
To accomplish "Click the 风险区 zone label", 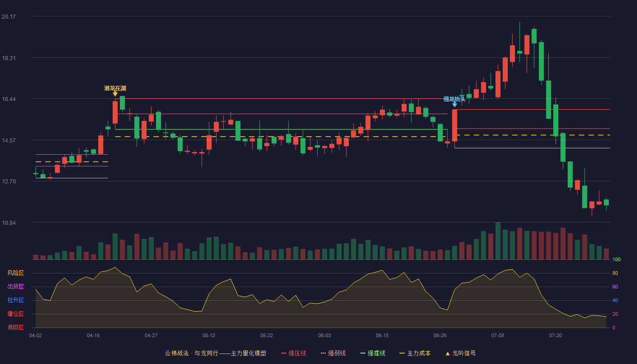I will pos(15,273).
